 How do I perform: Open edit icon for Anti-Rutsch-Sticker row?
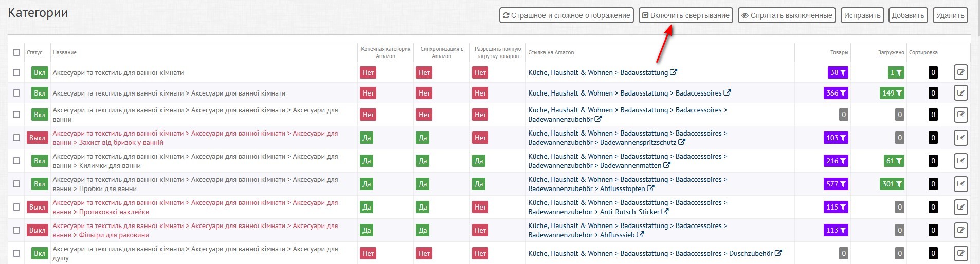960,207
